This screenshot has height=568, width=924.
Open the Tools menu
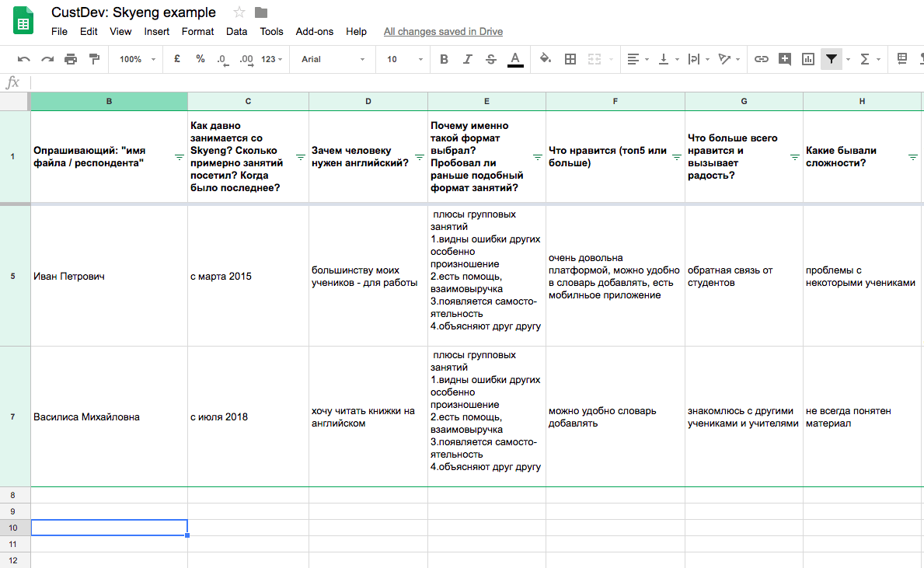pos(272,31)
